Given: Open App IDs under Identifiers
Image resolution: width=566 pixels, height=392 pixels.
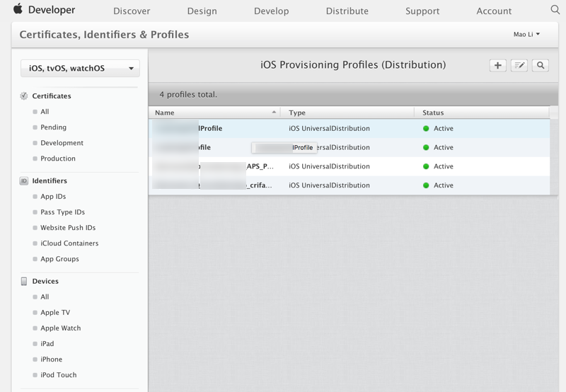Looking at the screenshot, I should click(53, 197).
